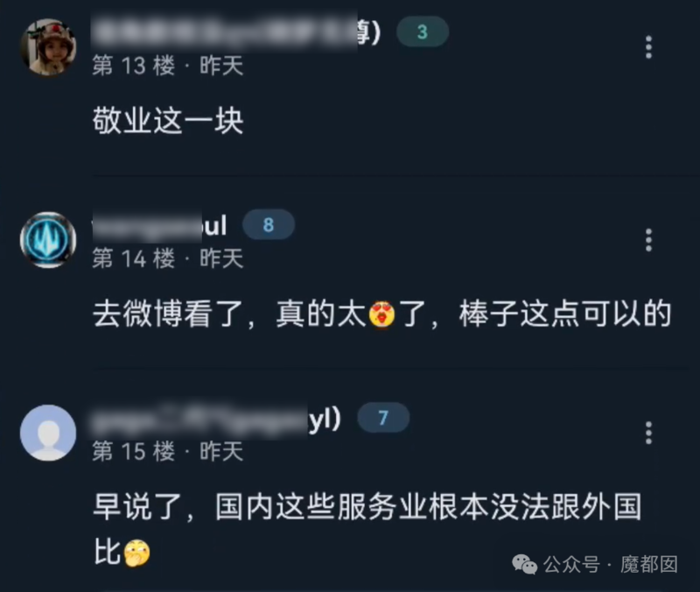This screenshot has height=592, width=700.
Task: Tap the level 7 badge
Action: click(383, 418)
